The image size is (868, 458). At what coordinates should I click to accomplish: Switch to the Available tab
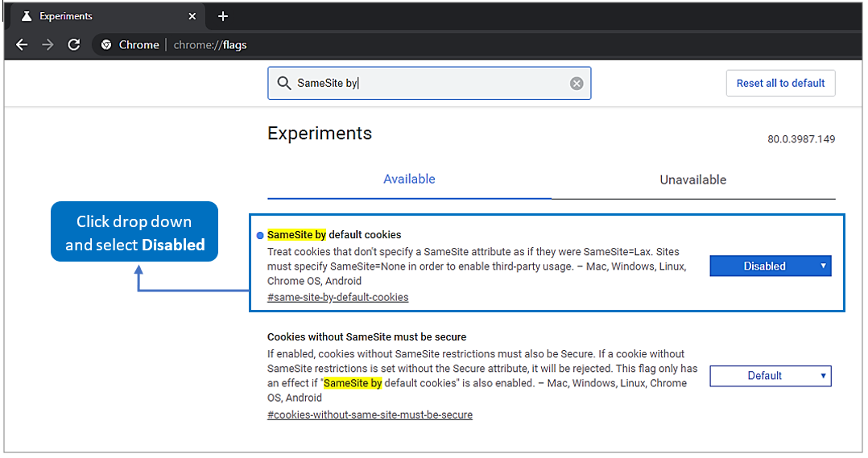point(409,179)
